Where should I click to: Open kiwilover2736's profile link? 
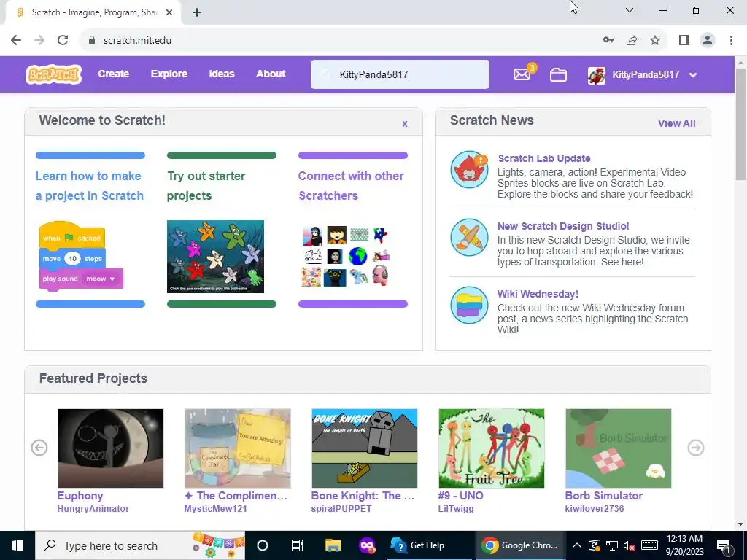(x=594, y=508)
